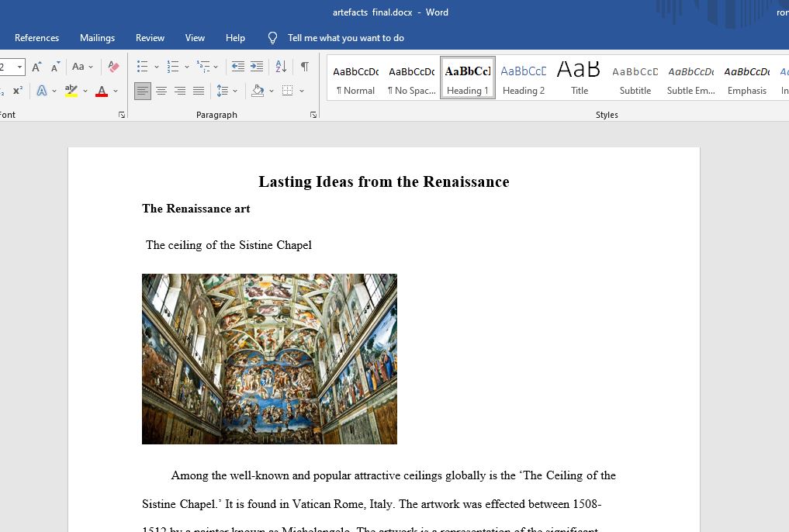Click the window title 'artefacts final.docx - Word'
The image size is (789, 532).
(x=390, y=12)
